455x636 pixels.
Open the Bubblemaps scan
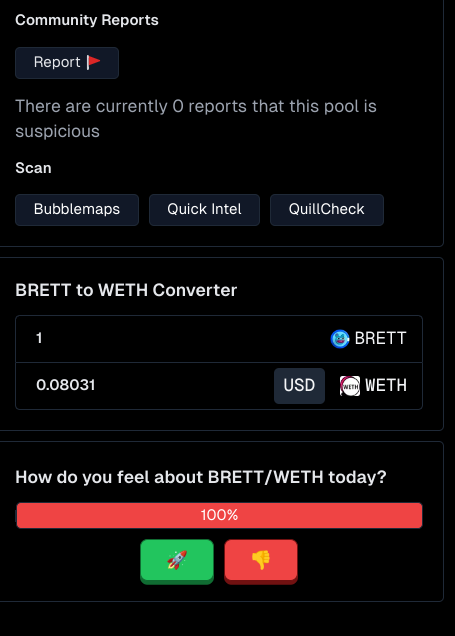click(x=77, y=210)
